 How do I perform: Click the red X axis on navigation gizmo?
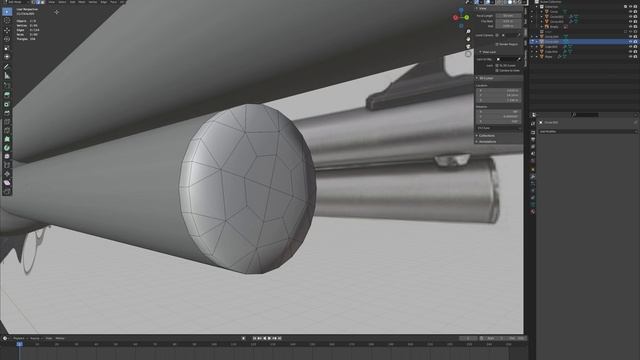click(456, 18)
